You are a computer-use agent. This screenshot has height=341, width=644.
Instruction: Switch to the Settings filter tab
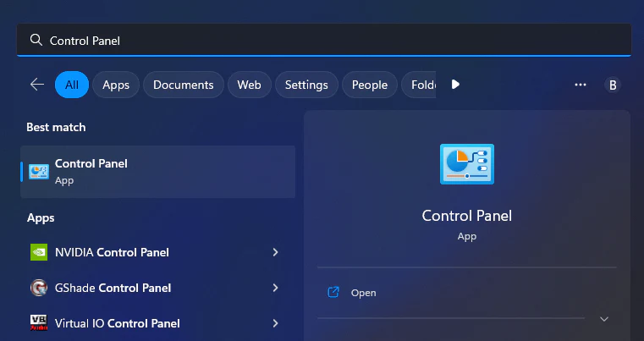click(306, 85)
